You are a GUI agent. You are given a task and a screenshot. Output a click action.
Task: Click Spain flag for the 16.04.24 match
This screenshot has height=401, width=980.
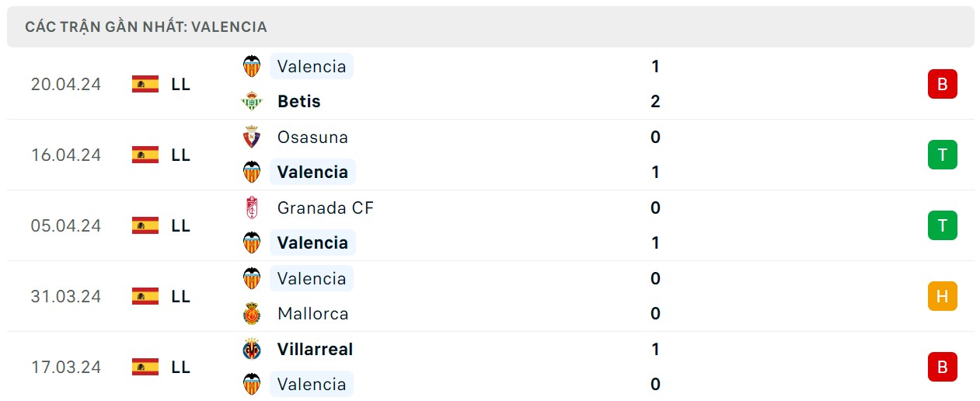tap(145, 155)
